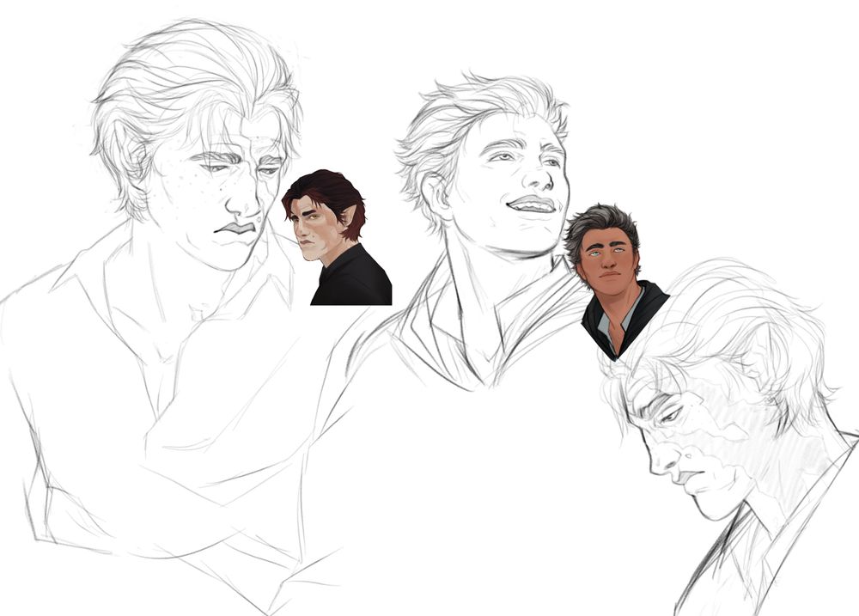Viewport: 859px width, 616px height.
Task: Select the colored portrait of gray-haired man
Action: [616, 282]
